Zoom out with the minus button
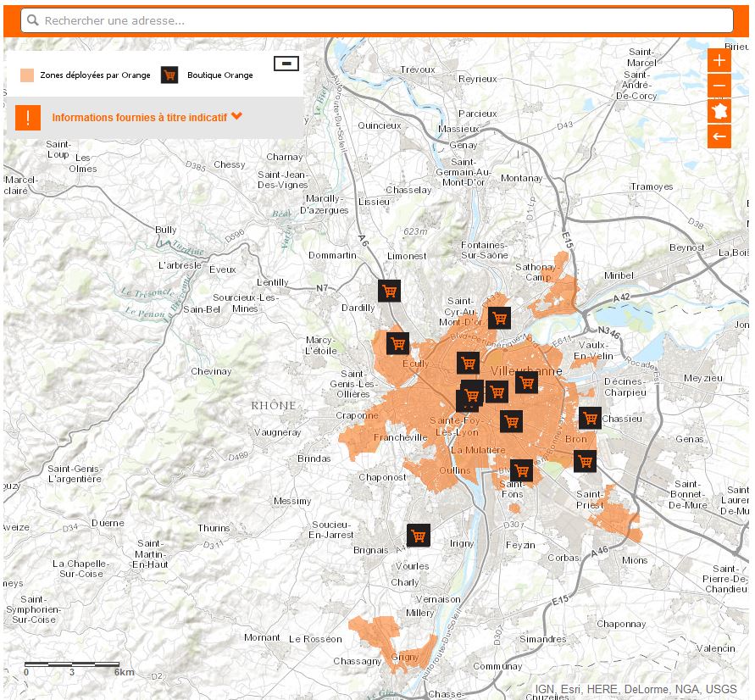This screenshot has width=755, height=700. pos(719,86)
